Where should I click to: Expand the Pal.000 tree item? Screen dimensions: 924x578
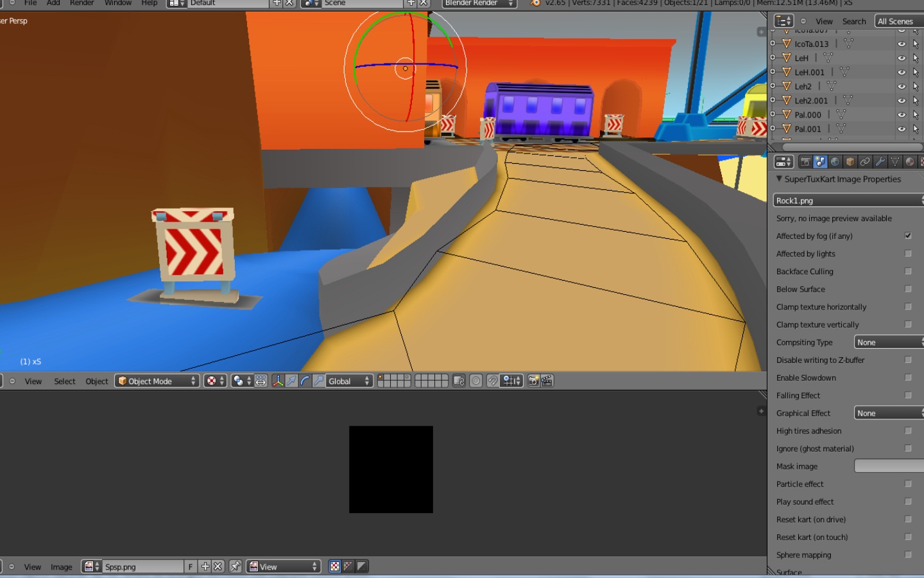(773, 114)
